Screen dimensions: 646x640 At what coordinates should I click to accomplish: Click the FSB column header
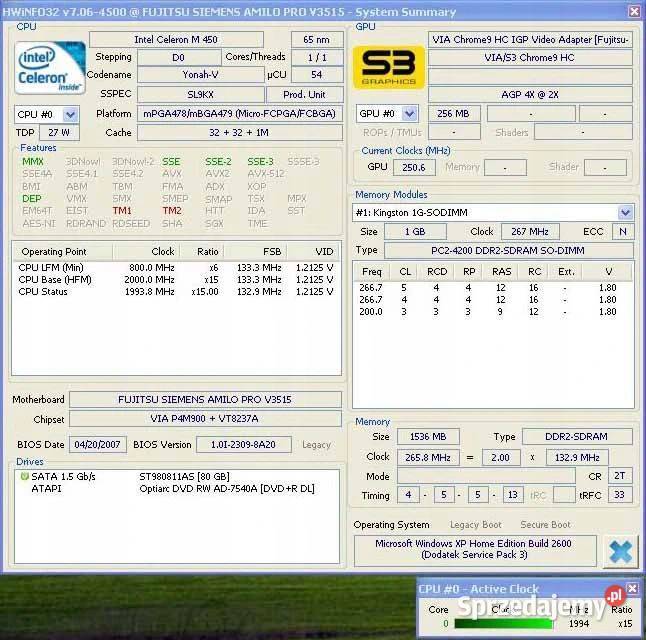[255, 251]
